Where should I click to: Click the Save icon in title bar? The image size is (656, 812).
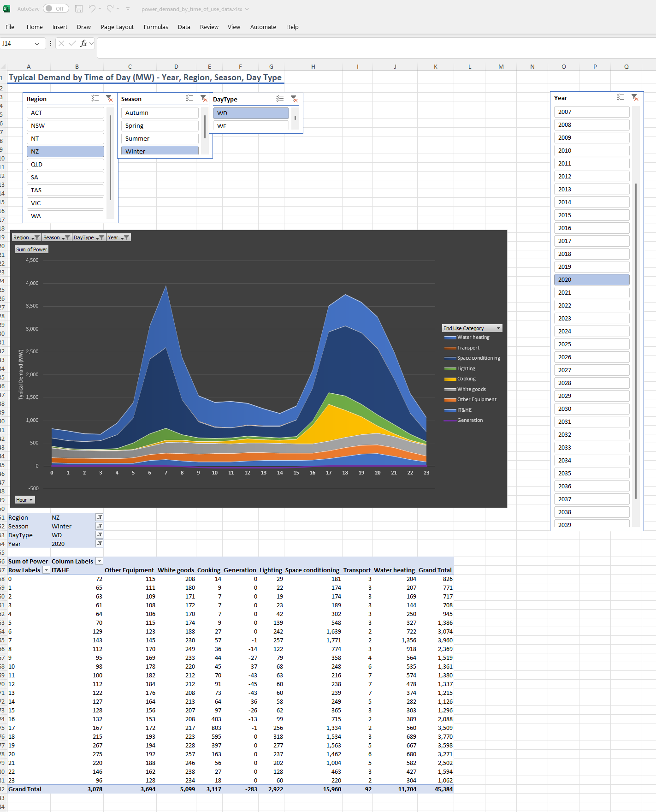pyautogui.click(x=79, y=9)
